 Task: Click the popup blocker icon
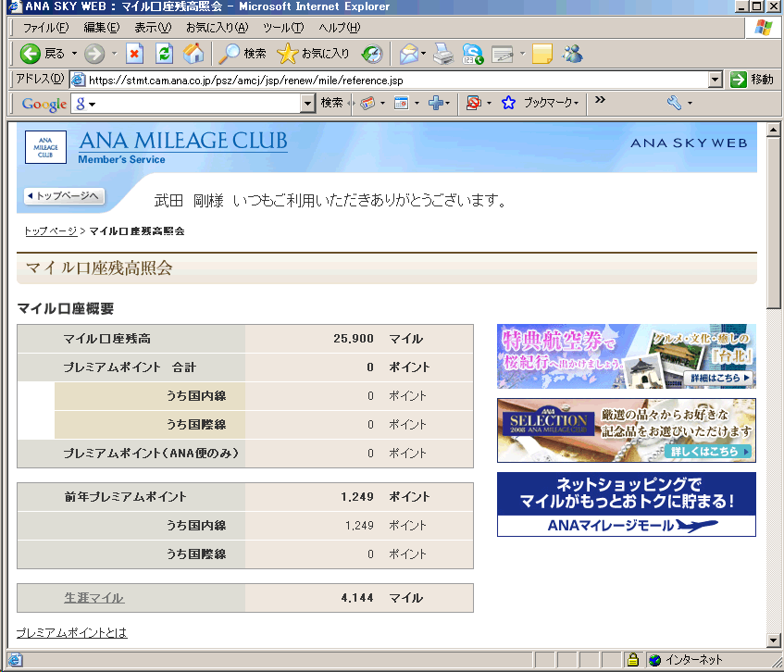tap(473, 103)
